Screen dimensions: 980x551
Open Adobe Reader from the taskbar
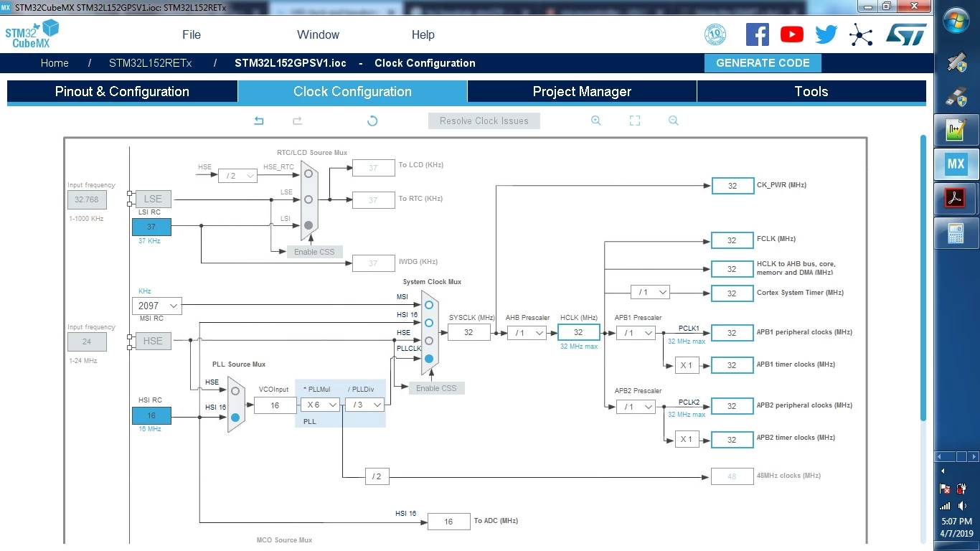point(956,198)
